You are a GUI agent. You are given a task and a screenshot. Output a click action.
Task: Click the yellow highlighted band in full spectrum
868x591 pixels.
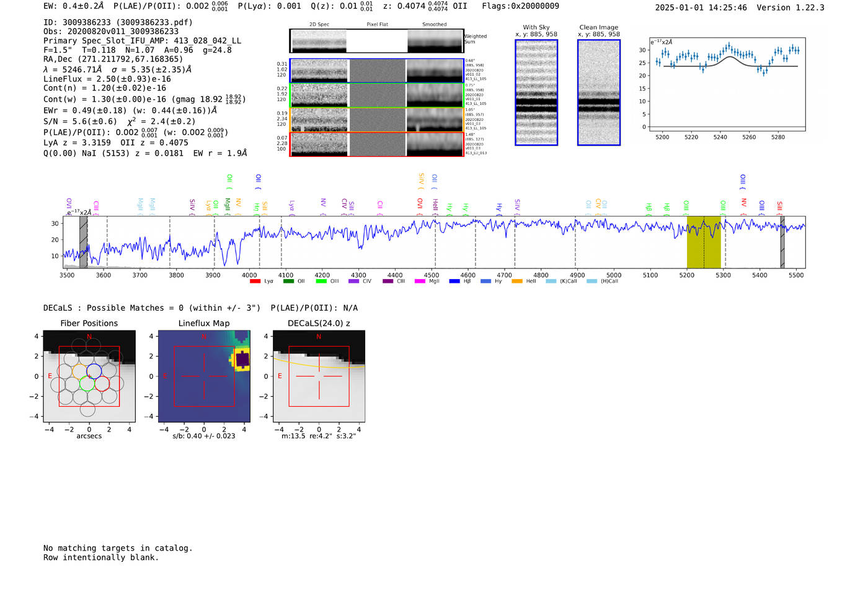(x=704, y=242)
